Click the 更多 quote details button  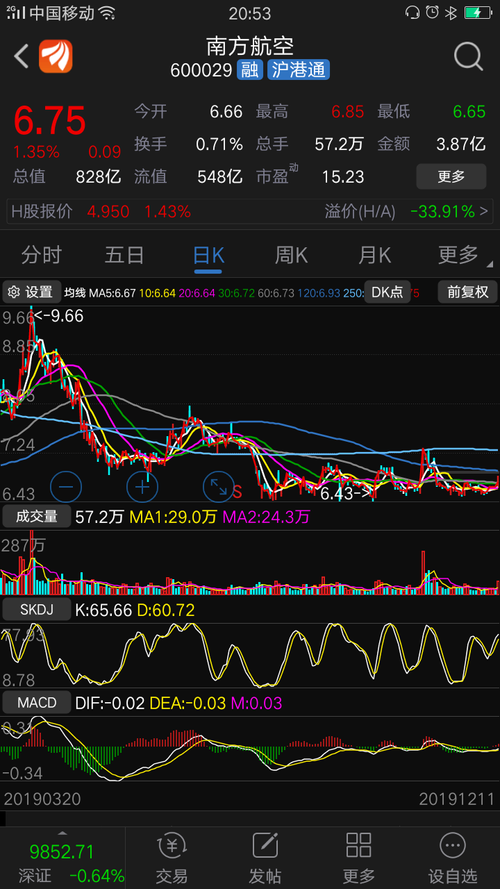coord(451,177)
